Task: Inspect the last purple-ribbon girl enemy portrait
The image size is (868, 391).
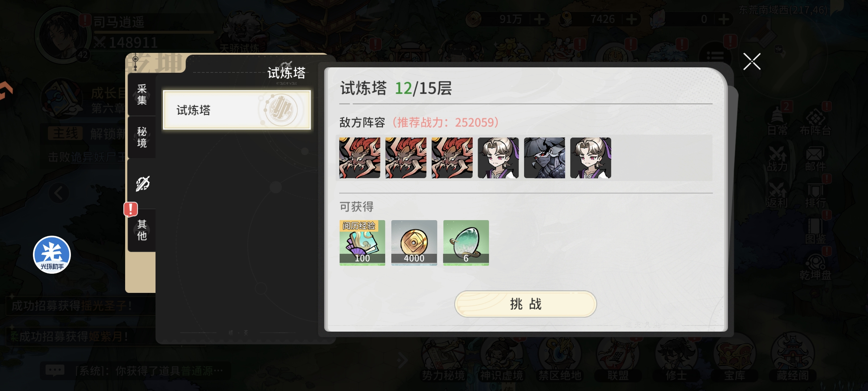Action: [591, 158]
